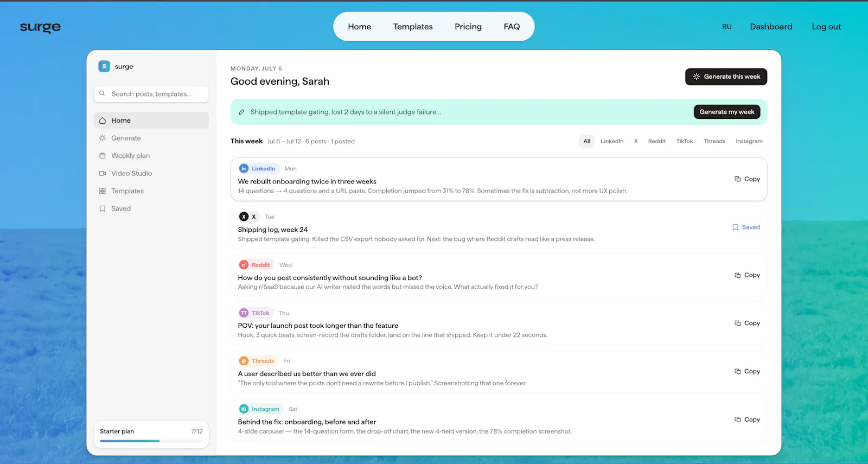The width and height of the screenshot is (868, 464).
Task: Click the Video Studio camera icon
Action: pos(103,173)
